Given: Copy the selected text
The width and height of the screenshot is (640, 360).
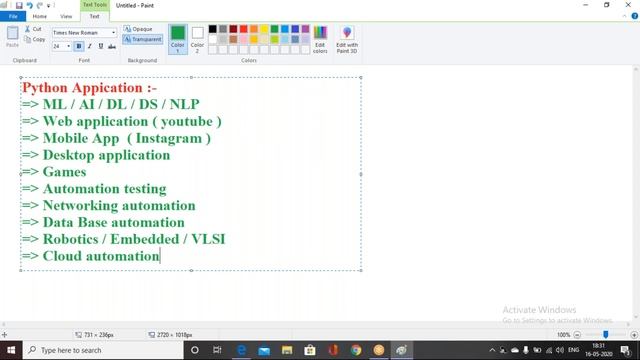Looking at the screenshot, I should pos(35,40).
